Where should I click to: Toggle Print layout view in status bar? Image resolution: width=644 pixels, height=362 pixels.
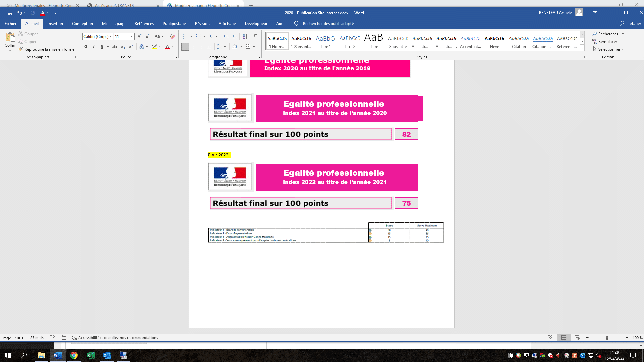(x=564, y=338)
